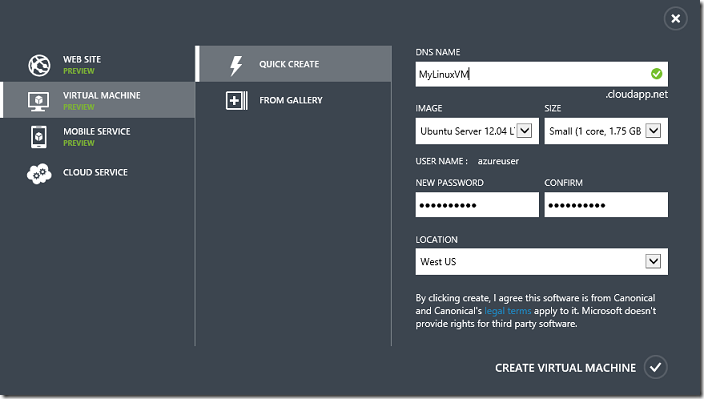Select the Virtual Machine menu entry
This screenshot has height=399, width=704.
click(97, 100)
